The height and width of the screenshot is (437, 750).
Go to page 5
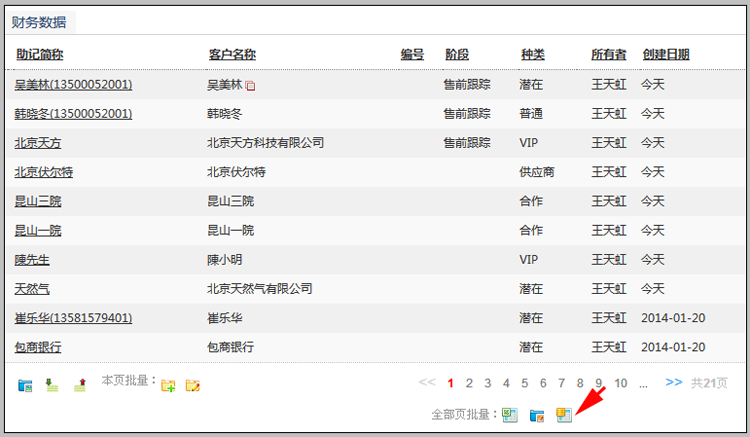[525, 383]
